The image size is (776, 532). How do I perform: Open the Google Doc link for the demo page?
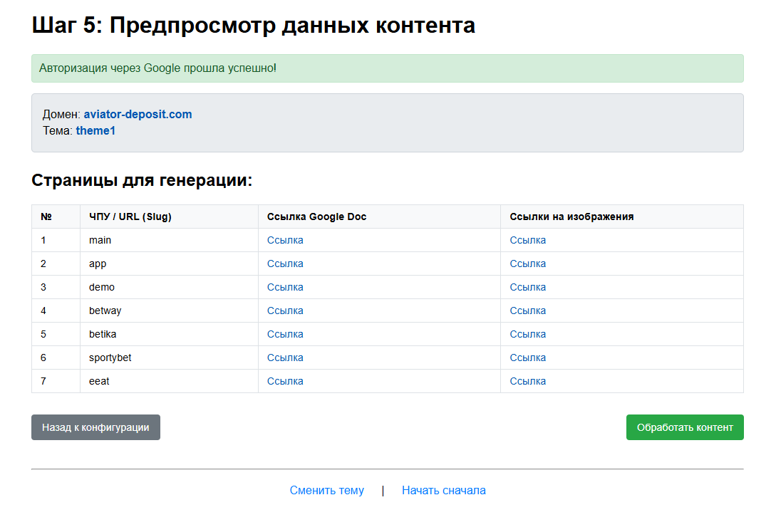click(x=284, y=287)
